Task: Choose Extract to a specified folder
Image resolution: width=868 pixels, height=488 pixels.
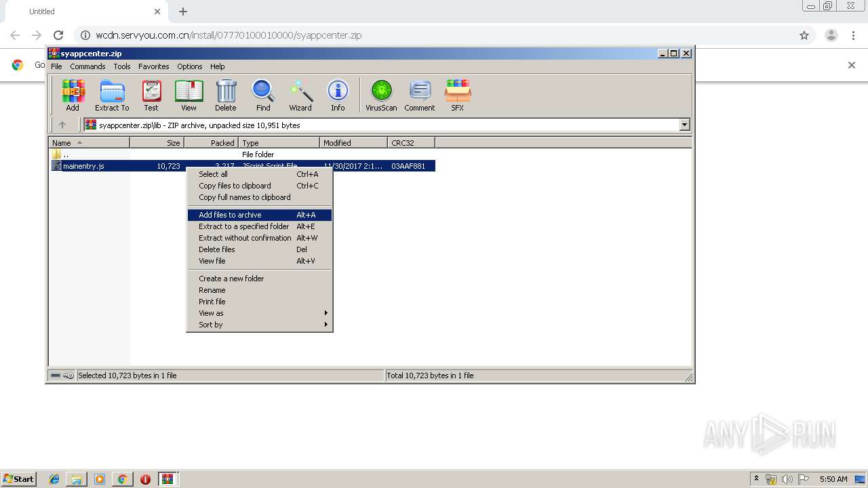Action: [260, 226]
